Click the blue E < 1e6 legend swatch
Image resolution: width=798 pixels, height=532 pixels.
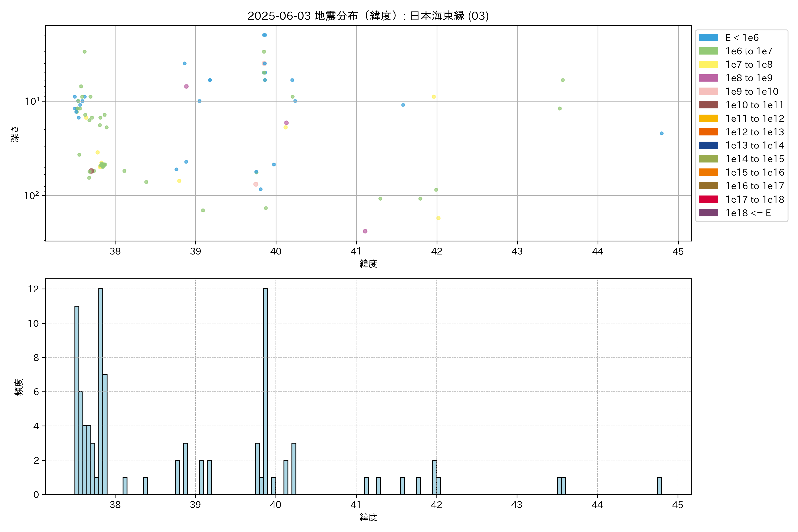pyautogui.click(x=708, y=38)
